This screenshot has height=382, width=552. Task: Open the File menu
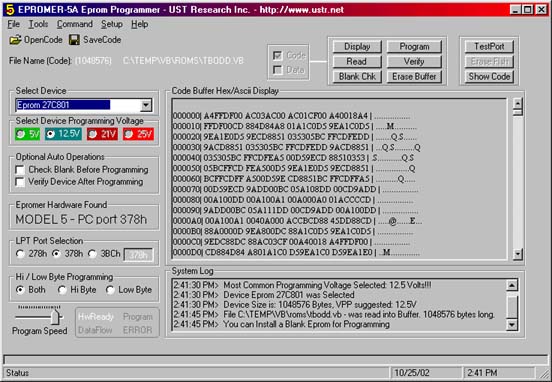coord(14,24)
